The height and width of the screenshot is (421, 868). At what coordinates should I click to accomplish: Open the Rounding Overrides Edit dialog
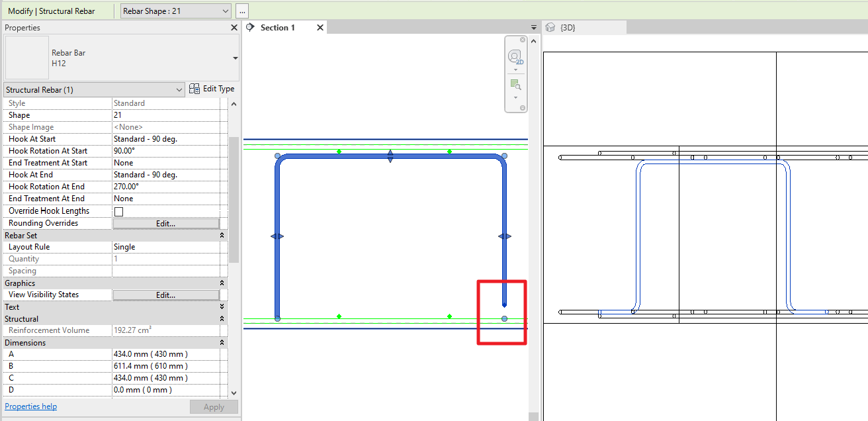[165, 222]
